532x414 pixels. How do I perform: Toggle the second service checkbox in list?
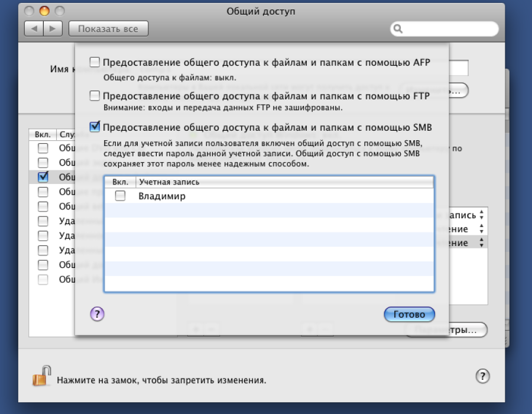(x=43, y=163)
